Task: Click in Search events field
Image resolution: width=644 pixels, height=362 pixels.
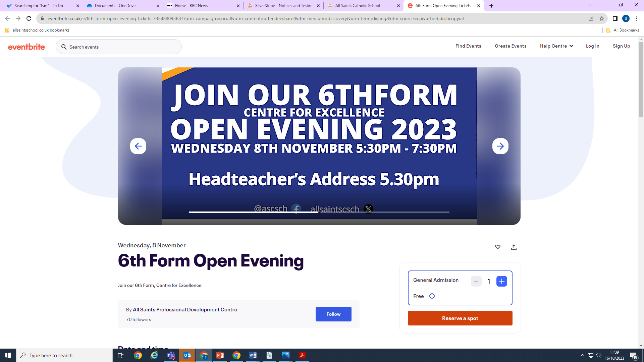Action: click(x=119, y=47)
